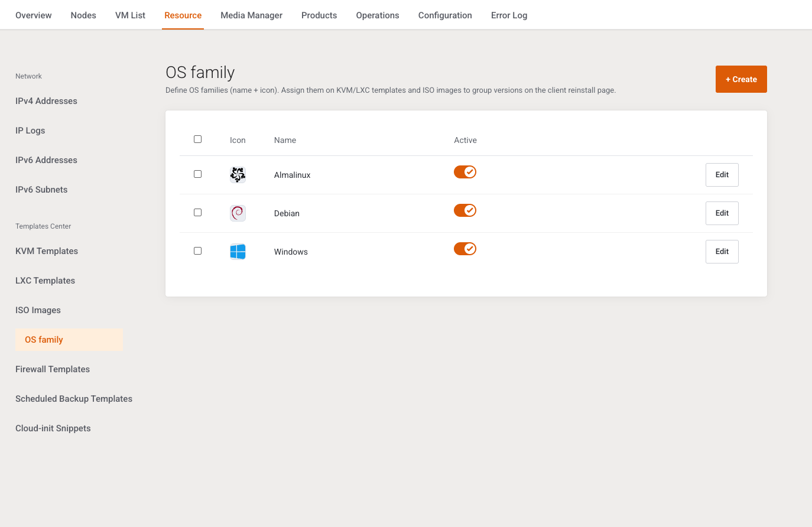Image resolution: width=812 pixels, height=527 pixels.
Task: Click the Windows logo icon
Action: (x=238, y=252)
